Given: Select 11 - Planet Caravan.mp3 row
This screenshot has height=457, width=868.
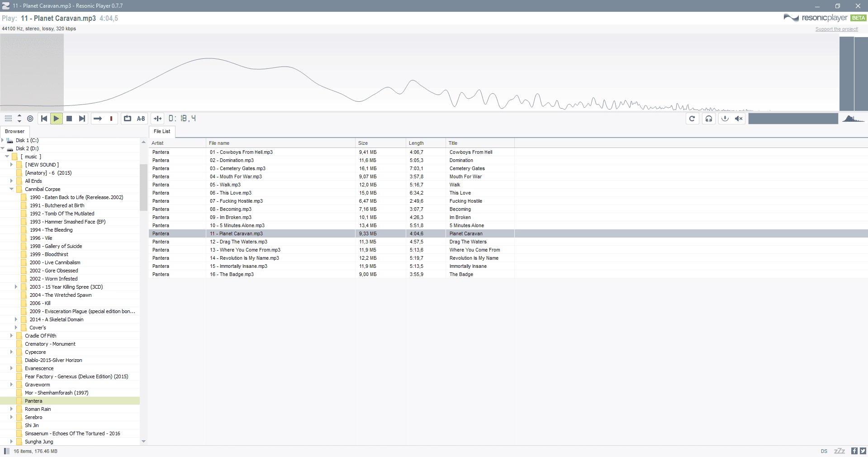Looking at the screenshot, I should point(508,233).
